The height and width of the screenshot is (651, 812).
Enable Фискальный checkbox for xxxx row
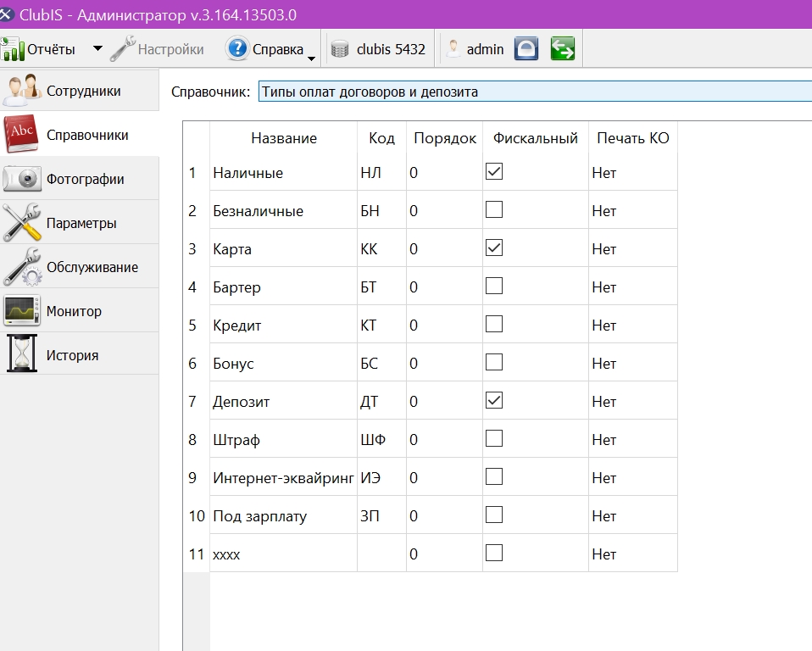494,554
